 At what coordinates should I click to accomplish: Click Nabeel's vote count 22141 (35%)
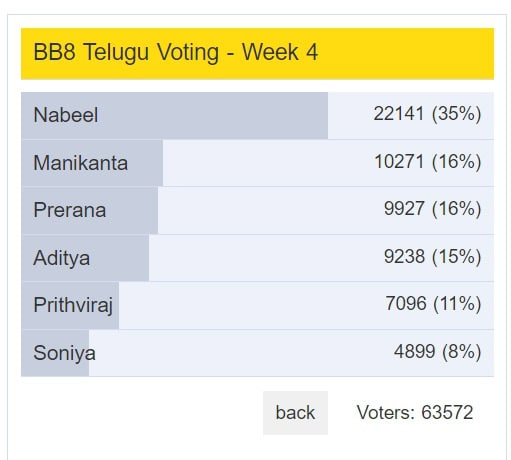pyautogui.click(x=427, y=114)
